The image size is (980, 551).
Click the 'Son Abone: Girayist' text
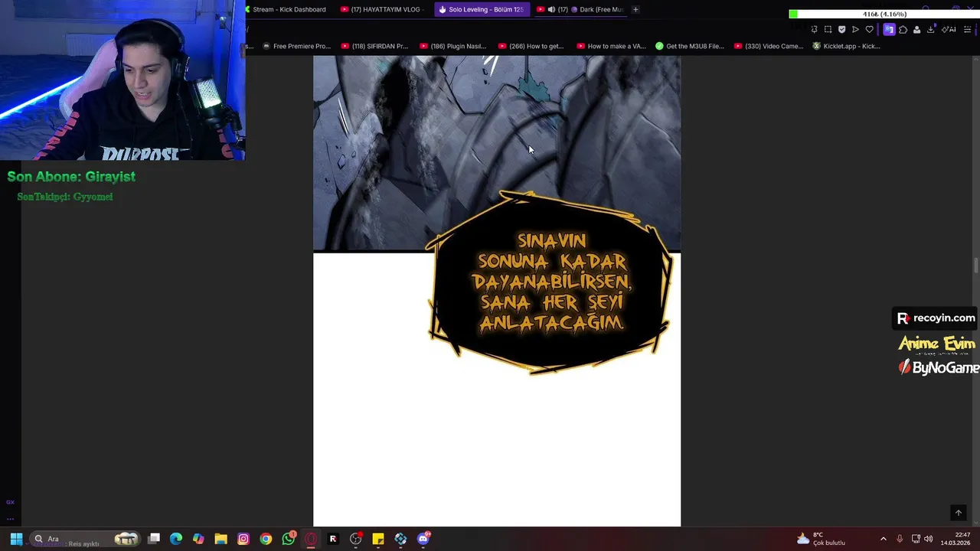[71, 176]
